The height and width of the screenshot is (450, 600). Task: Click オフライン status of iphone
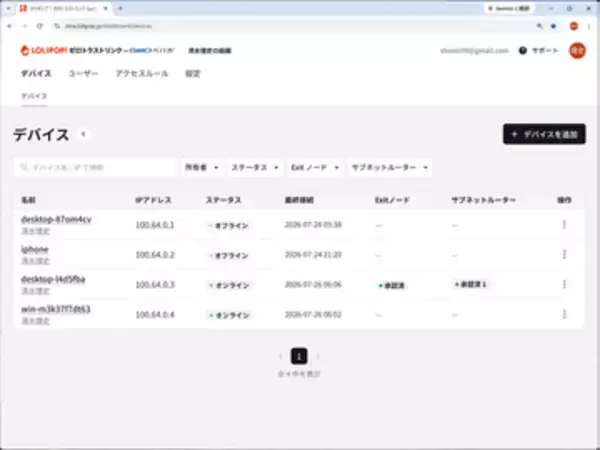[228, 256]
